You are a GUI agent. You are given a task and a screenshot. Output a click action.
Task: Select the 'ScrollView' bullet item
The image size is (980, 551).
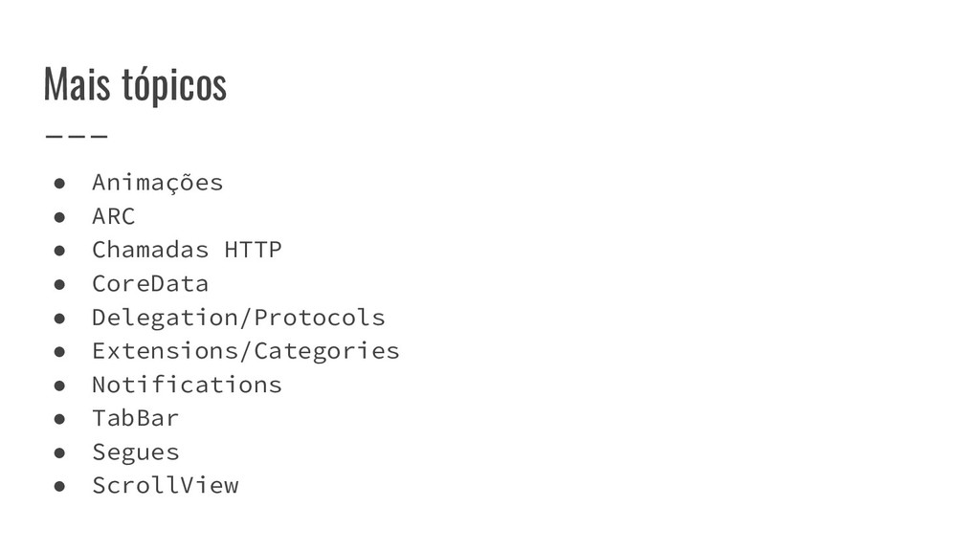pyautogui.click(x=165, y=485)
